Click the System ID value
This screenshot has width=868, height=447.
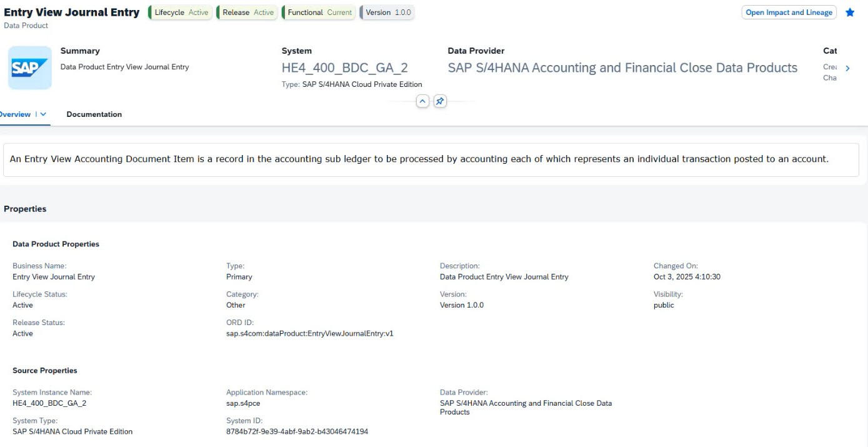[x=297, y=431]
